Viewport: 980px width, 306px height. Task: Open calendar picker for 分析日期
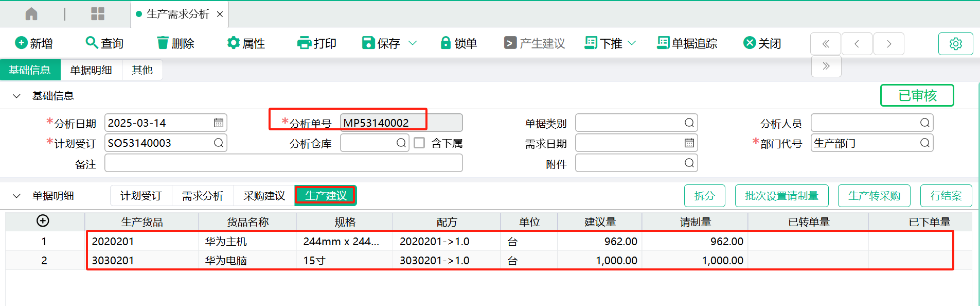(219, 123)
